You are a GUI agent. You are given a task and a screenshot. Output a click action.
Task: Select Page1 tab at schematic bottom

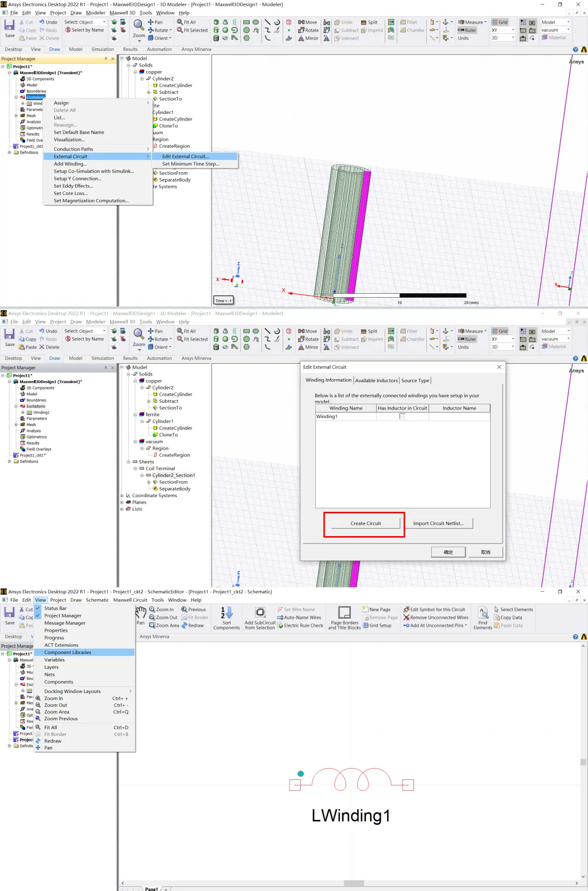151,889
